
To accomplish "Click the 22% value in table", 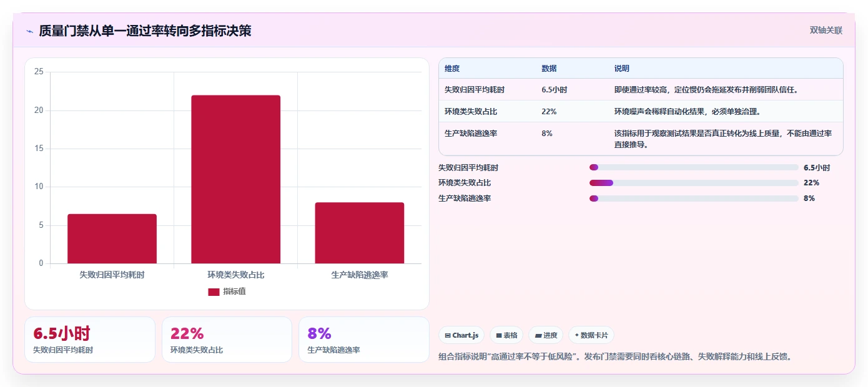I will point(549,112).
